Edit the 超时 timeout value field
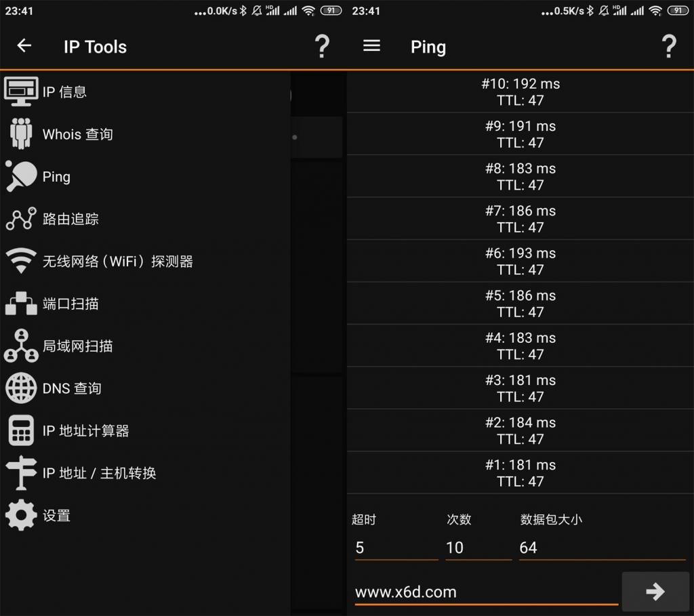Viewport: 694px width, 616px height. click(x=396, y=548)
